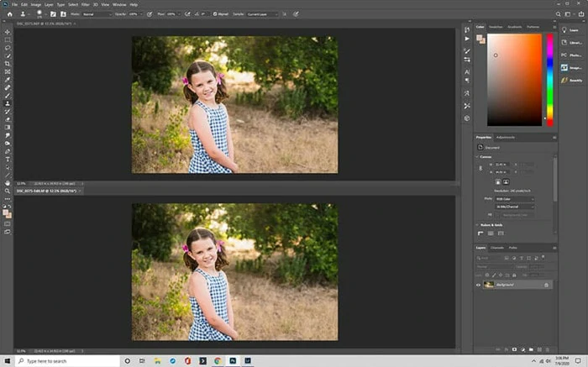Select the Quick Selection tool

click(x=8, y=56)
